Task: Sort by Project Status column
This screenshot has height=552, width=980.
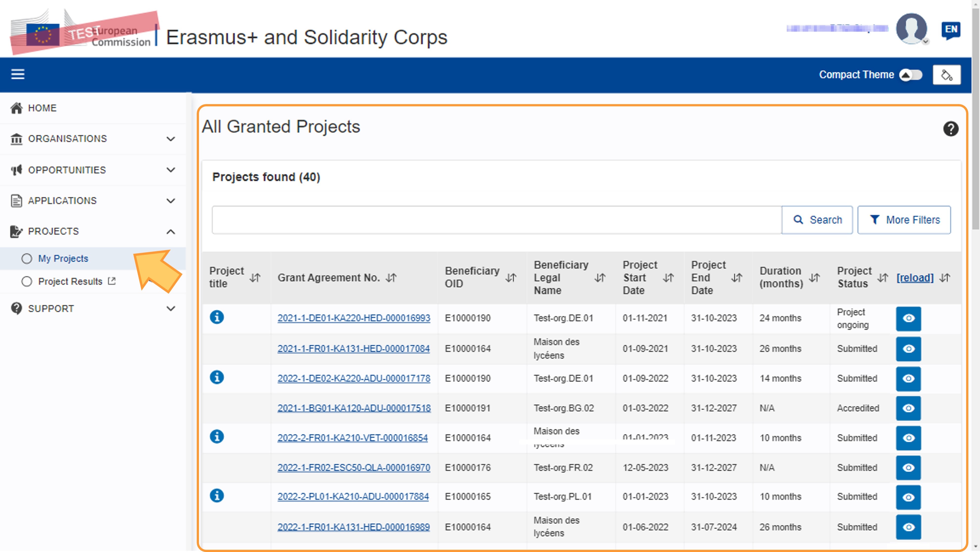Action: (x=883, y=277)
